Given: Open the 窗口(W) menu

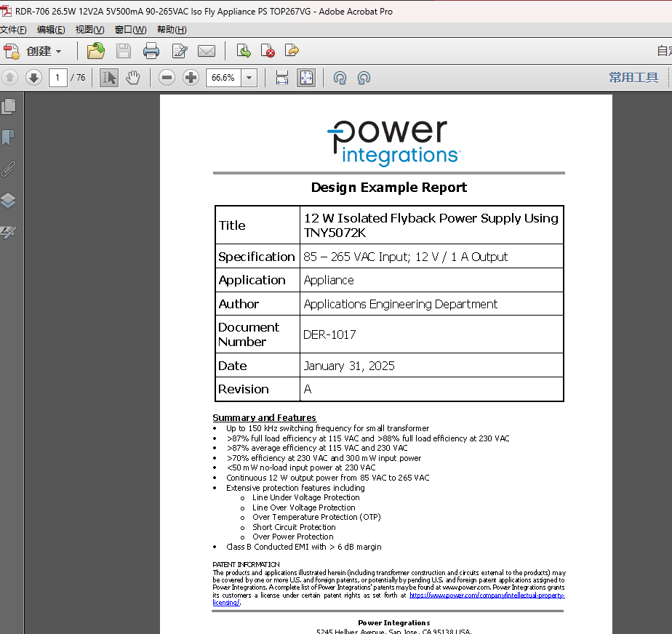Looking at the screenshot, I should coord(131,30).
